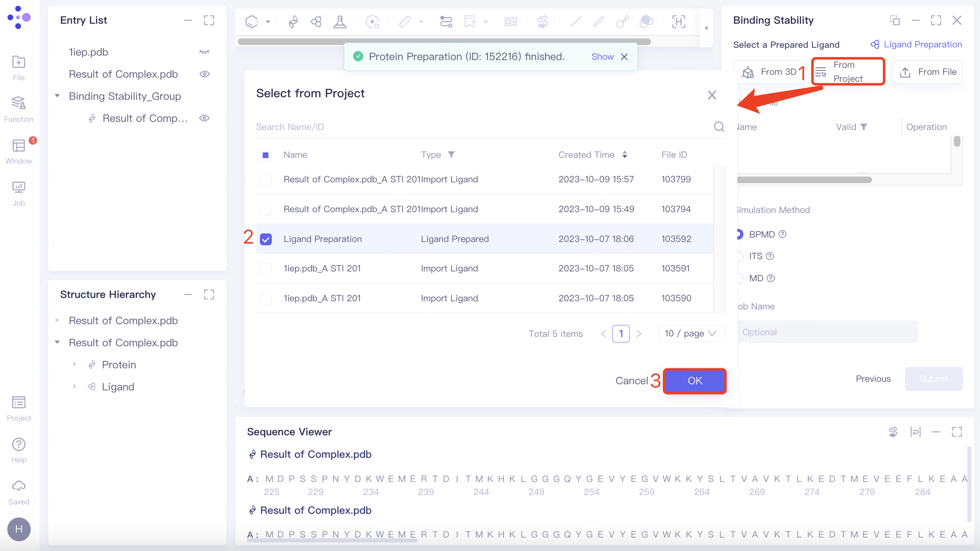The height and width of the screenshot is (551, 980).
Task: Uncheck the Ligand Preparation row checkbox
Action: [x=266, y=239]
